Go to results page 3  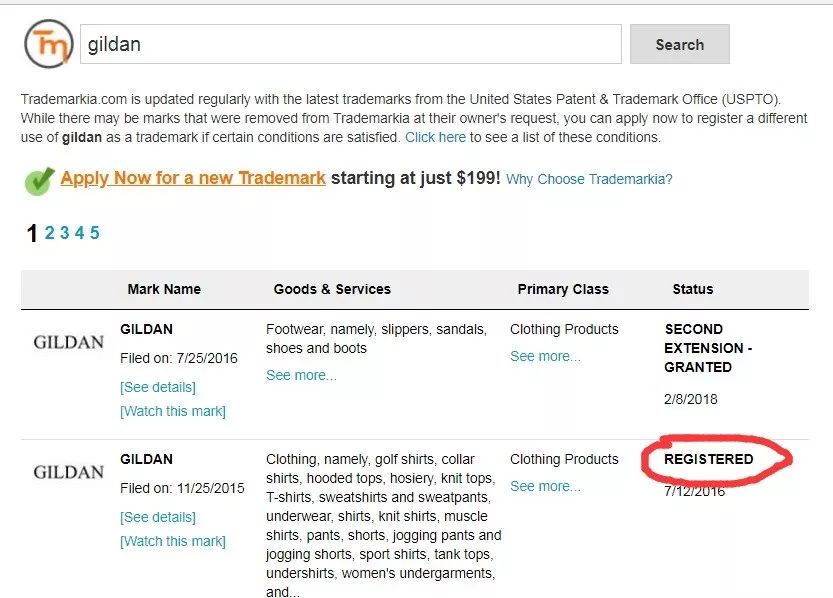click(x=64, y=233)
